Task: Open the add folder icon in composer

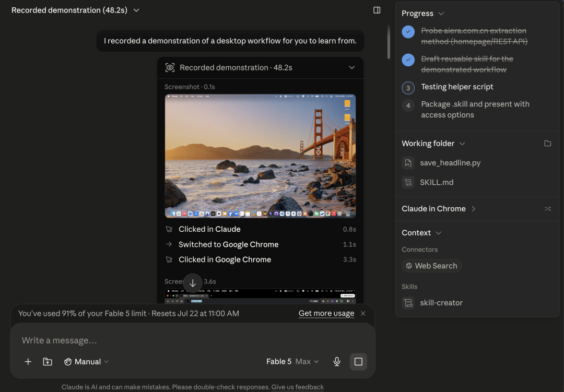Action: 48,361
